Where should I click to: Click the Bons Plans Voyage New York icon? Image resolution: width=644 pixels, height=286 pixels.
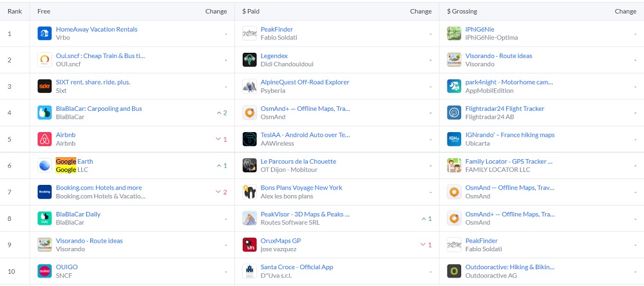point(249,192)
